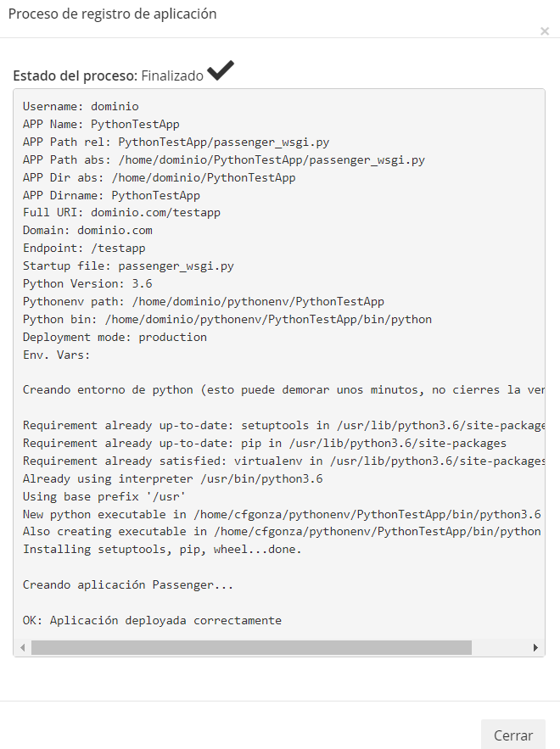Viewport: 560px width, 749px height.
Task: Click the right arrow of horizontal scrollbar
Action: 535,648
